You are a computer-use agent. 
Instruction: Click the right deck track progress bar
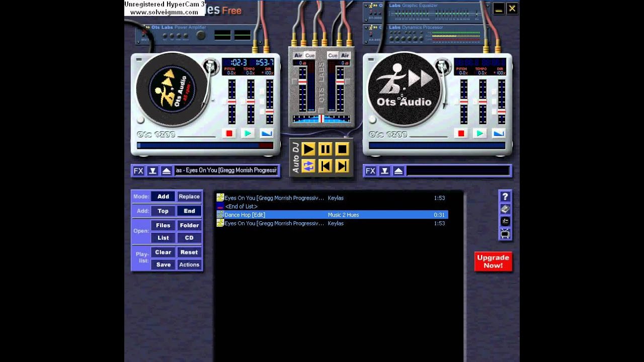click(437, 146)
